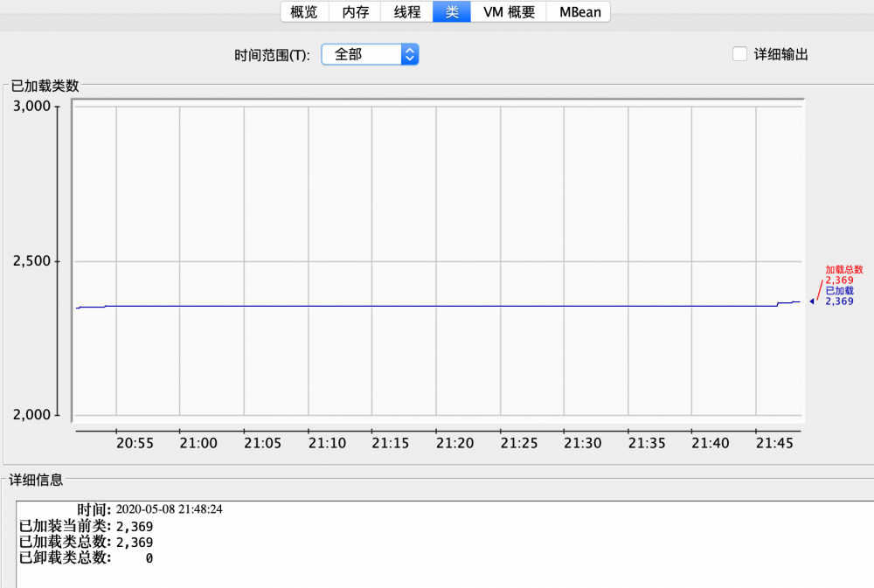Switch to the VM 概要 tab

point(508,11)
